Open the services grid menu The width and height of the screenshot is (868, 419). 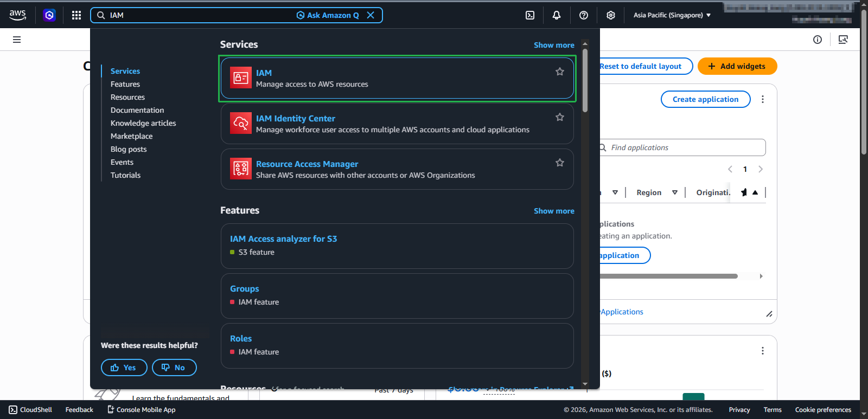click(76, 15)
